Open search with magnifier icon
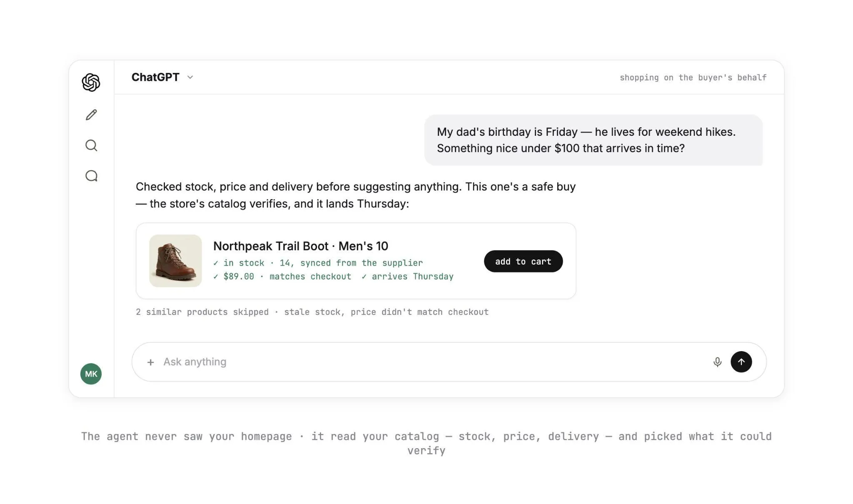This screenshot has height=504, width=853. [x=91, y=145]
